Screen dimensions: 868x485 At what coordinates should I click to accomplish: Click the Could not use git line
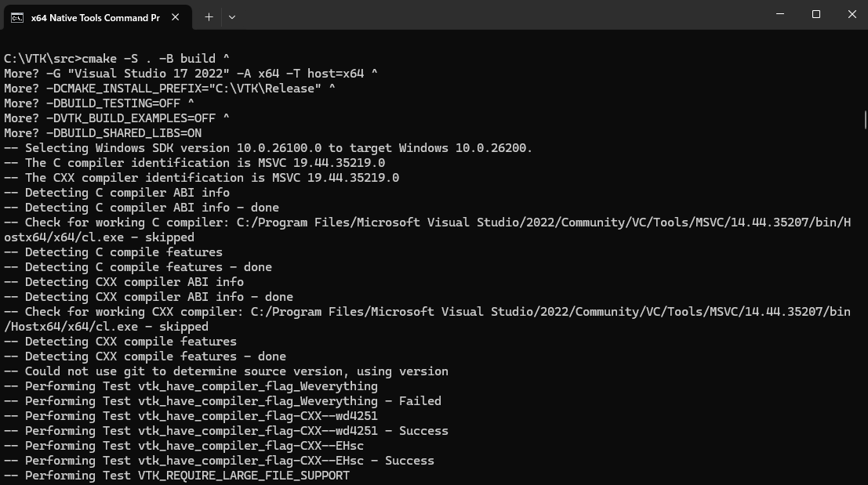[x=226, y=371]
